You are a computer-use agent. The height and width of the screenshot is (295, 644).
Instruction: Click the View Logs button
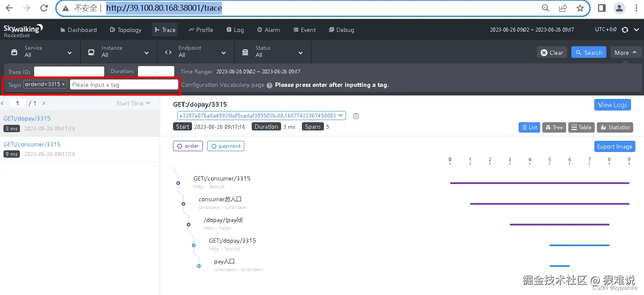[612, 105]
